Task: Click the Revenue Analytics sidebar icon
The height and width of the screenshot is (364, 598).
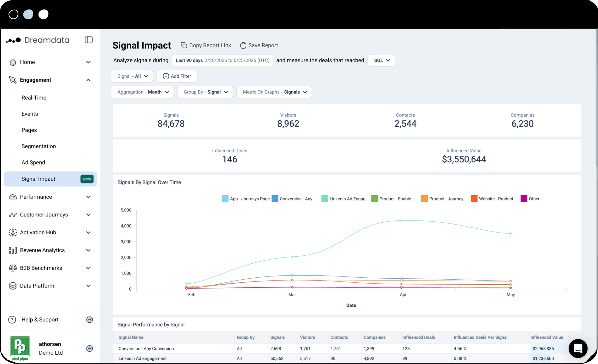Action: tap(13, 250)
